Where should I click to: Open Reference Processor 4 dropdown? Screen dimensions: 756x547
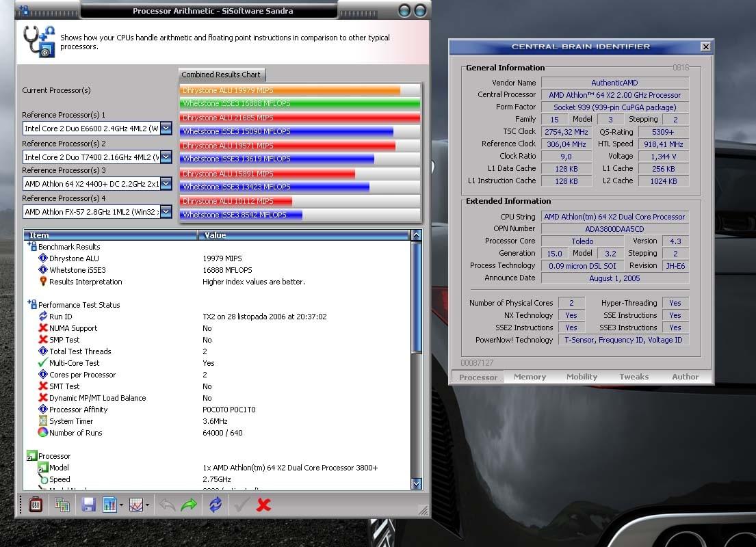(166, 211)
